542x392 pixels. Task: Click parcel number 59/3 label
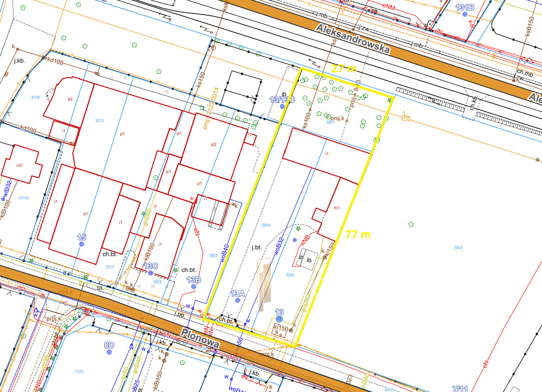tap(458, 248)
